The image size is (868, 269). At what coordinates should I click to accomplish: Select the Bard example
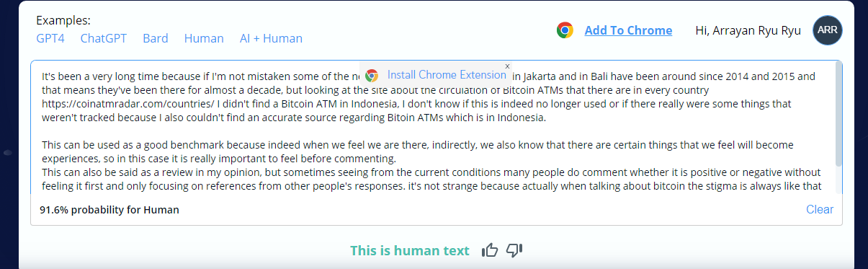coord(156,38)
